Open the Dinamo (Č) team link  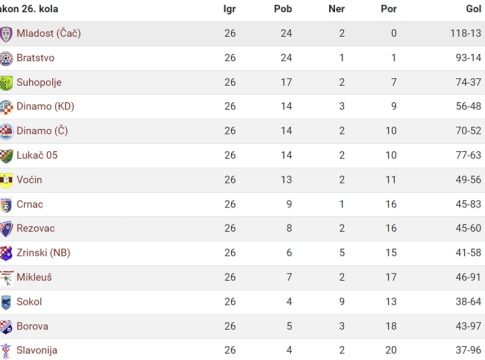tap(42, 131)
